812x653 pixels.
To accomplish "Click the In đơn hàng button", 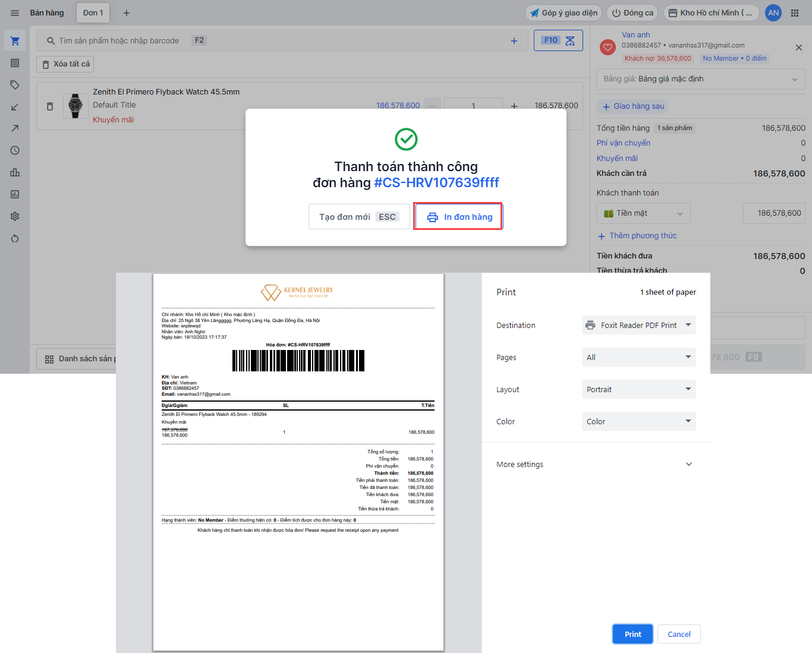I will pyautogui.click(x=458, y=217).
